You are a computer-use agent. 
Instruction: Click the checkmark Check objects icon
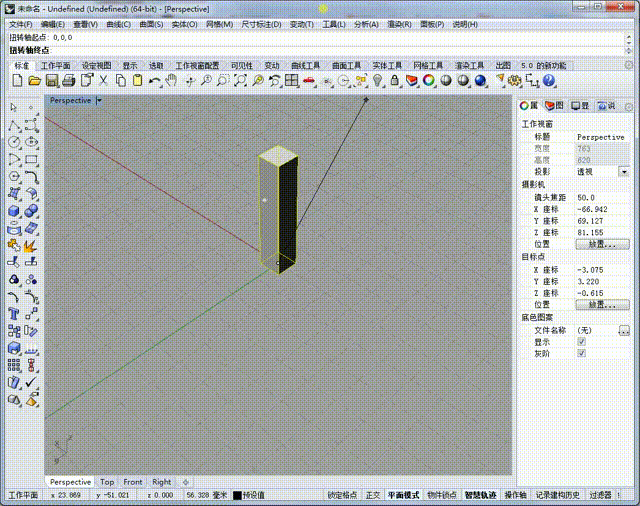pyautogui.click(x=31, y=382)
